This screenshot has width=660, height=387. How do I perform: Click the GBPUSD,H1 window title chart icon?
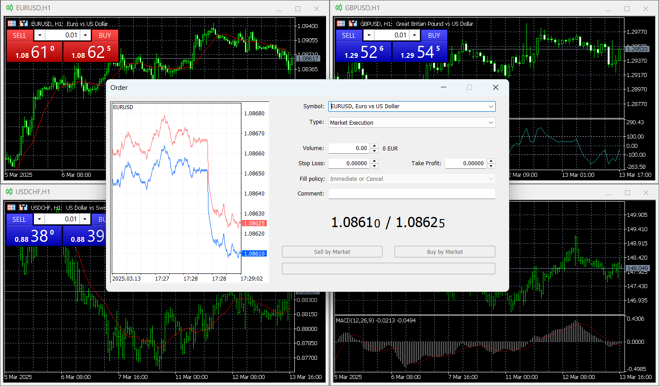[x=339, y=8]
